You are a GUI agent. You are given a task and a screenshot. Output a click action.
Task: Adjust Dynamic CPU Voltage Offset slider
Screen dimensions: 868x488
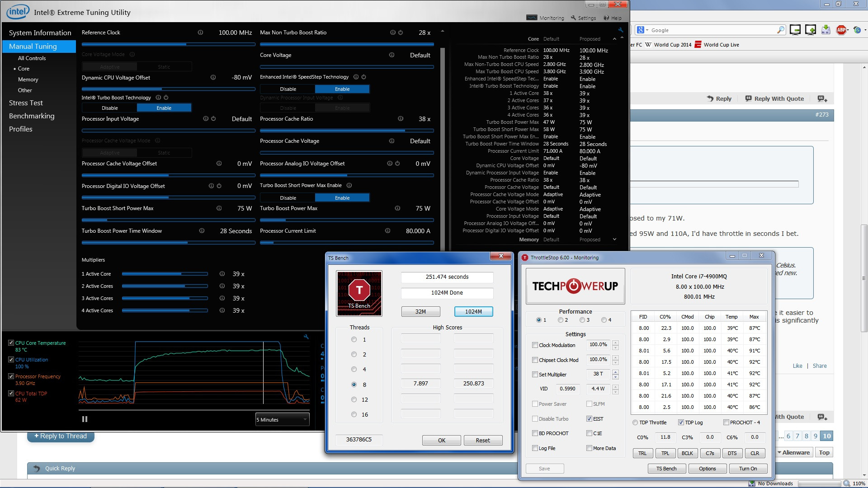pos(168,89)
